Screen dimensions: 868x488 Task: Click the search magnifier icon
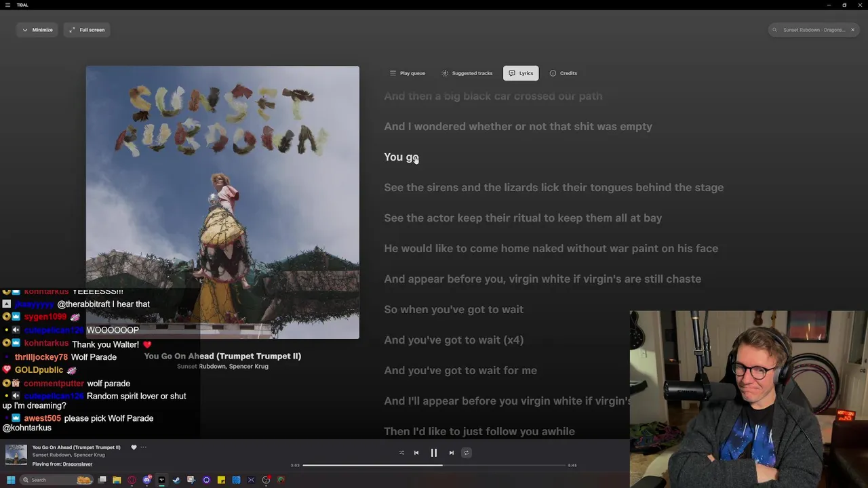click(x=774, y=30)
